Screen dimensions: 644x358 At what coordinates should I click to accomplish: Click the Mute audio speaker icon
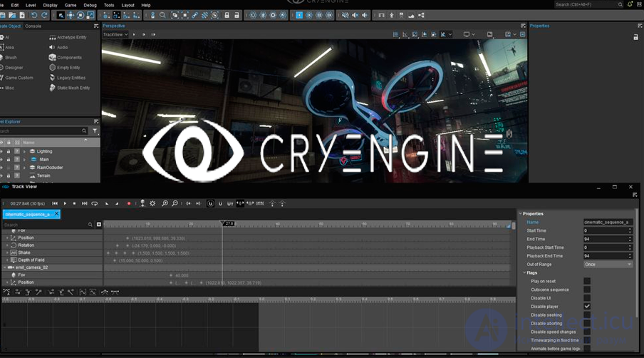(345, 15)
